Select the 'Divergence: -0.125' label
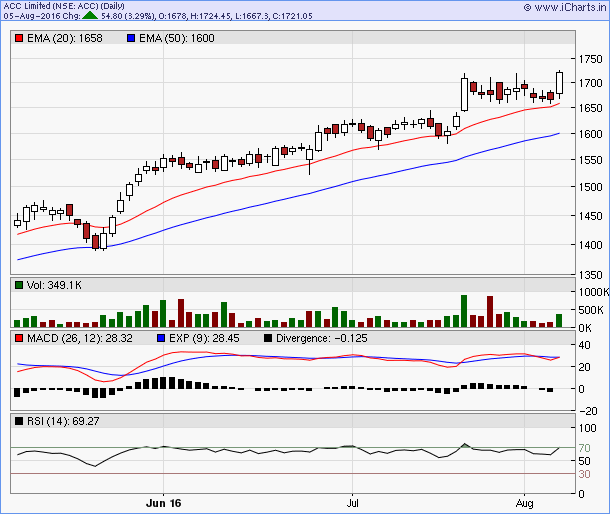The image size is (610, 514). pos(322,338)
